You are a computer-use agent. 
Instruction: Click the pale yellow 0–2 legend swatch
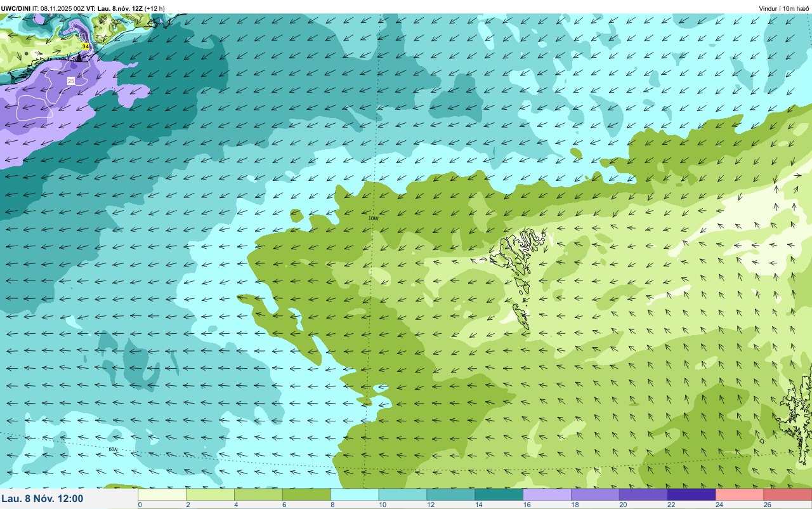[x=162, y=494]
